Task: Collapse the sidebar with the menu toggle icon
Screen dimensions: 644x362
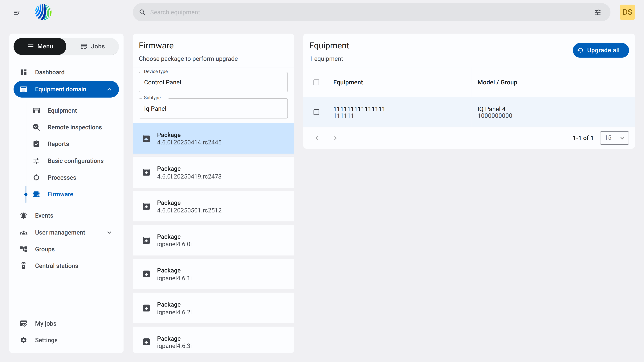Action: pos(17,13)
